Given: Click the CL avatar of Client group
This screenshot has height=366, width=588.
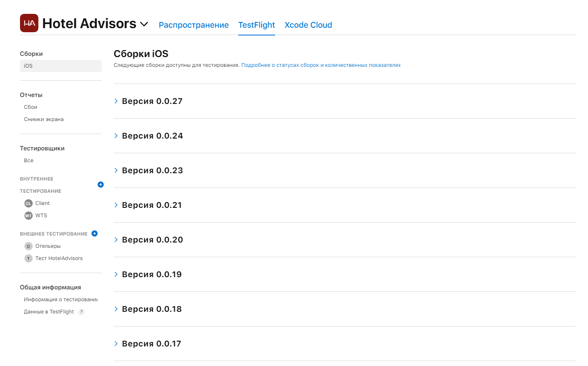Looking at the screenshot, I should pyautogui.click(x=28, y=203).
